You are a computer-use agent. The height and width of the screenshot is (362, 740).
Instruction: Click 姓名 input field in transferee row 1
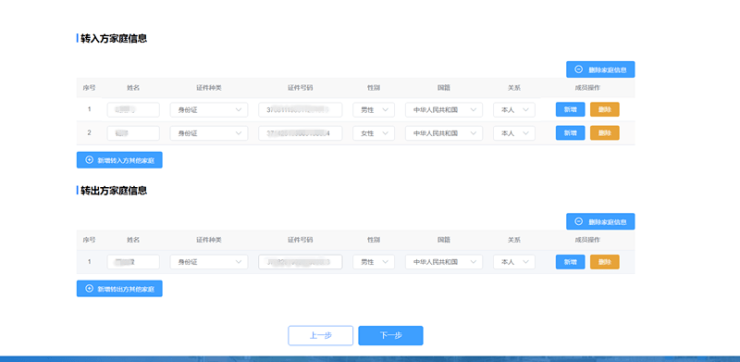133,109
